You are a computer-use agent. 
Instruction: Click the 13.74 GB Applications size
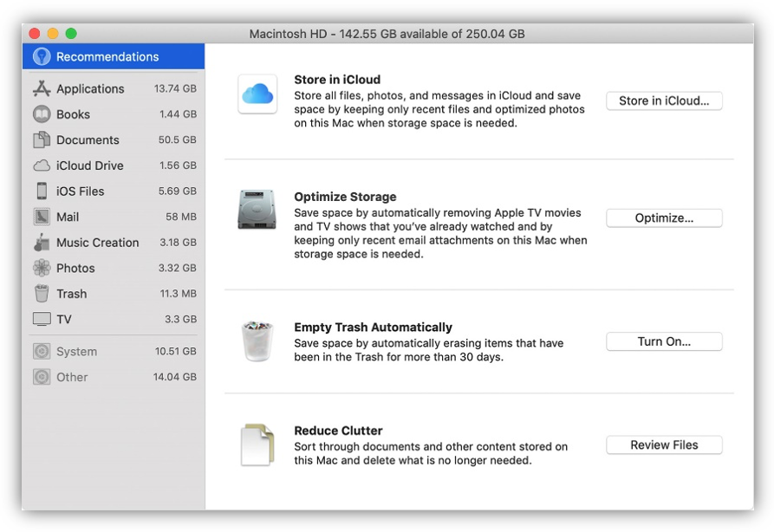(175, 88)
